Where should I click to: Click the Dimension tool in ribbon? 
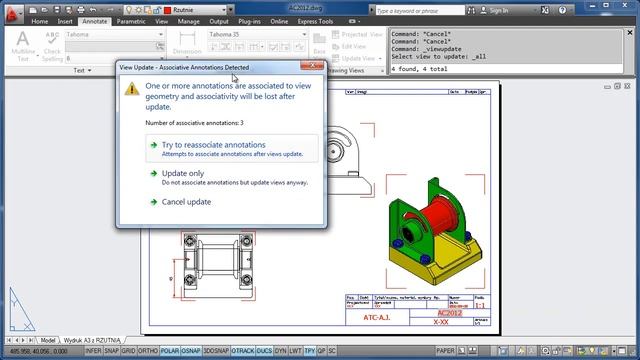pos(187,44)
